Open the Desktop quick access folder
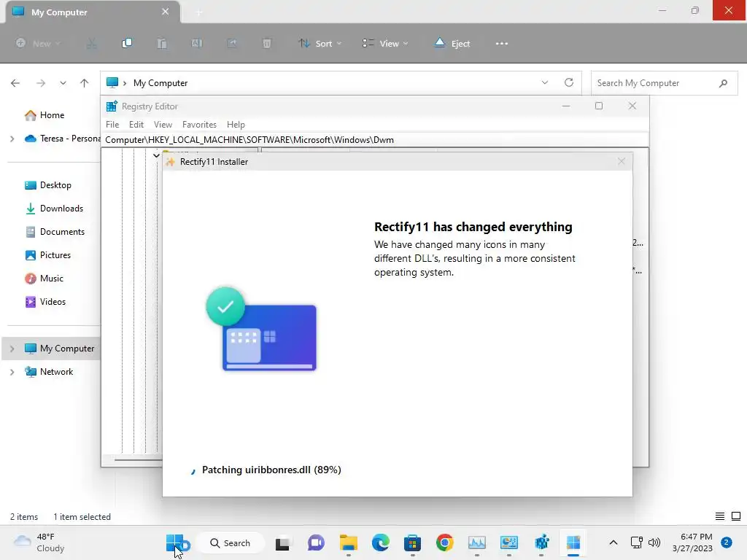This screenshot has height=560, width=747. (x=55, y=185)
